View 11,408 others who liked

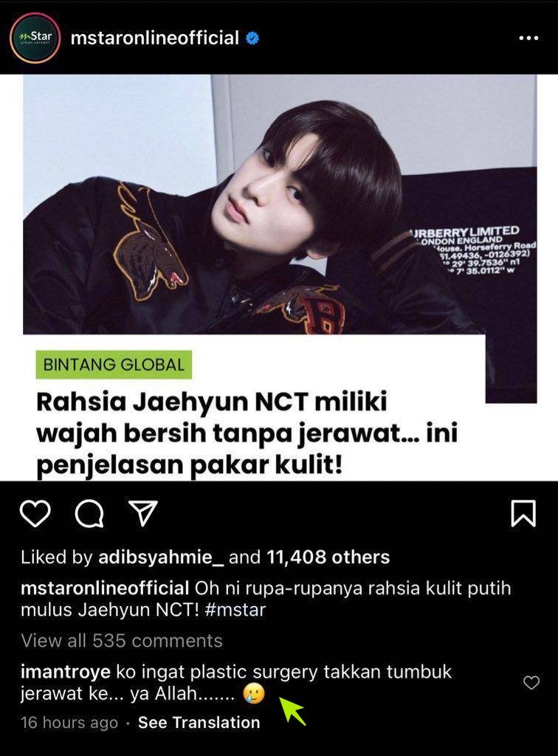pos(328,557)
